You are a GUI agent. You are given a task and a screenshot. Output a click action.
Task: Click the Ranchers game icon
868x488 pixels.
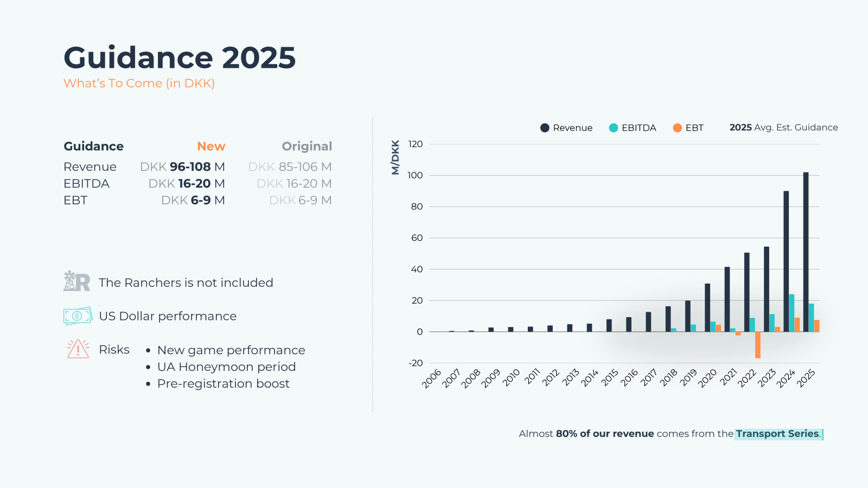point(76,281)
